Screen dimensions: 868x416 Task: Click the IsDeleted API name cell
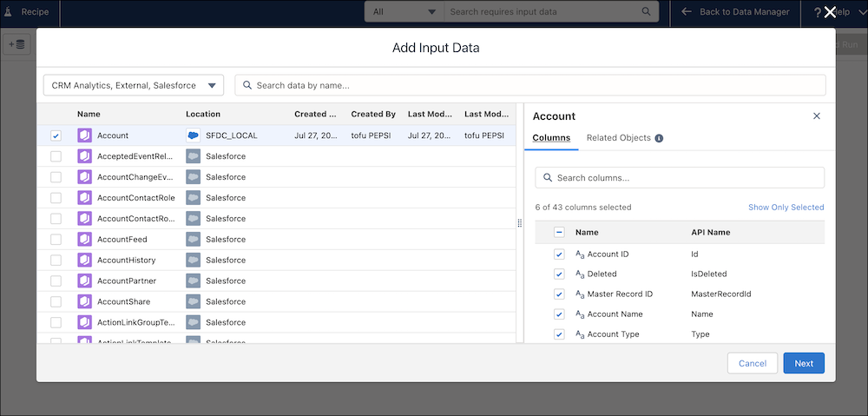pyautogui.click(x=709, y=274)
